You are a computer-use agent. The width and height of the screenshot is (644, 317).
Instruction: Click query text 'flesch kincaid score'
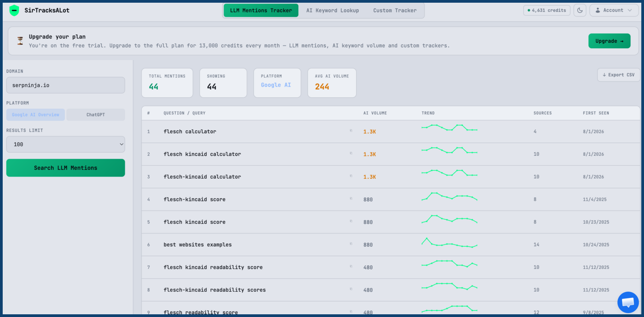194,222
